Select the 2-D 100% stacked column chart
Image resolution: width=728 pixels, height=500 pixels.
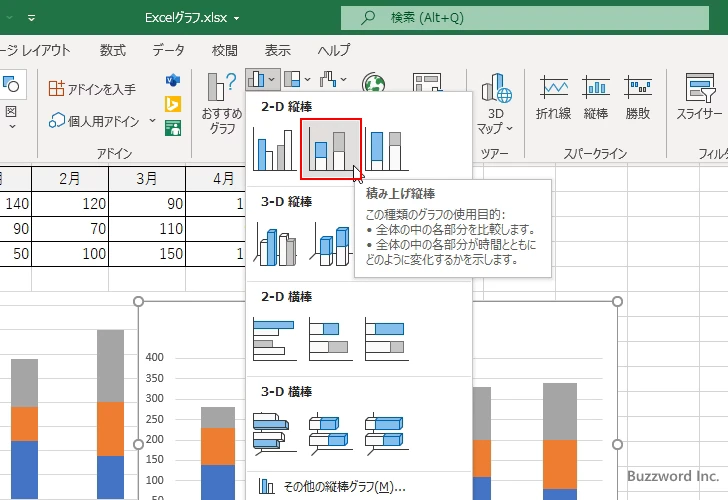click(387, 149)
